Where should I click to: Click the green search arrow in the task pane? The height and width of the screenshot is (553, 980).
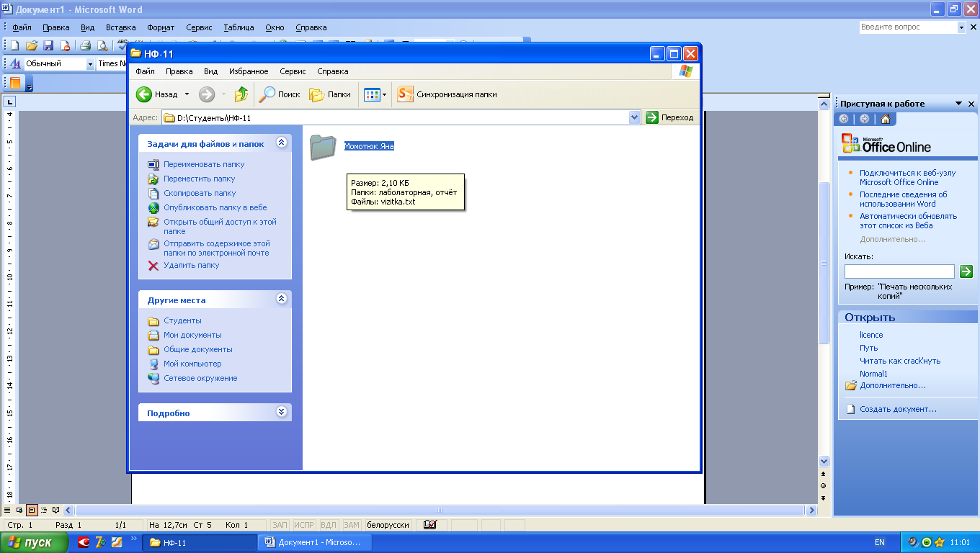[966, 271]
